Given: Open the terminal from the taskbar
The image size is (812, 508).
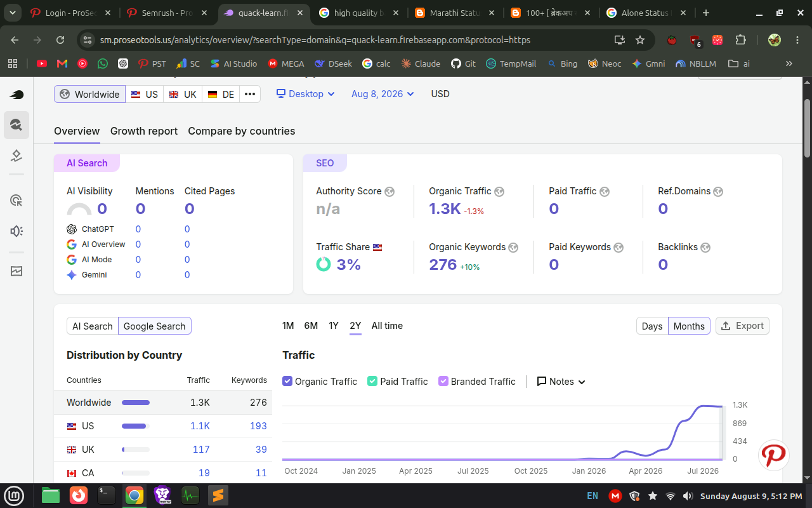Looking at the screenshot, I should (x=107, y=495).
